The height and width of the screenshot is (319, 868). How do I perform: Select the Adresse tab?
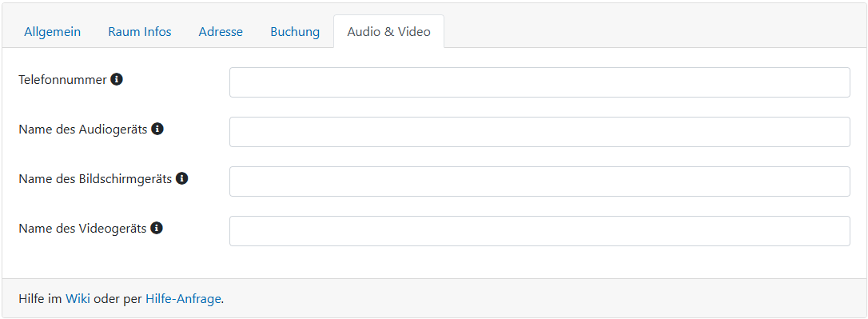coord(221,31)
